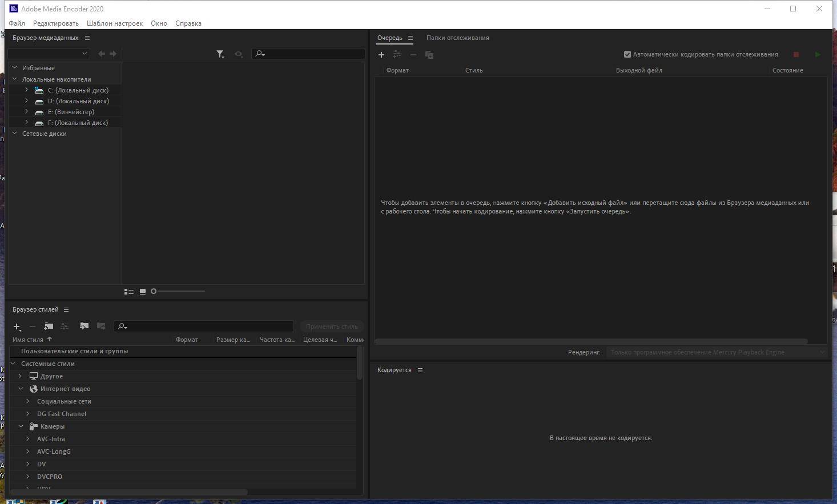The image size is (837, 504).
Task: Click the Состояние column header in Queue
Action: [x=788, y=70]
